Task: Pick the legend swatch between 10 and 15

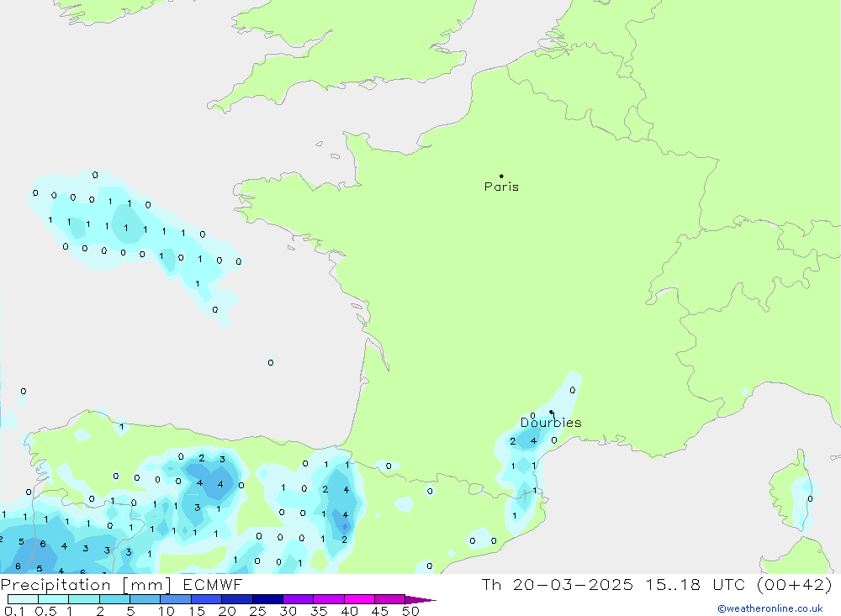Action: [x=176, y=599]
